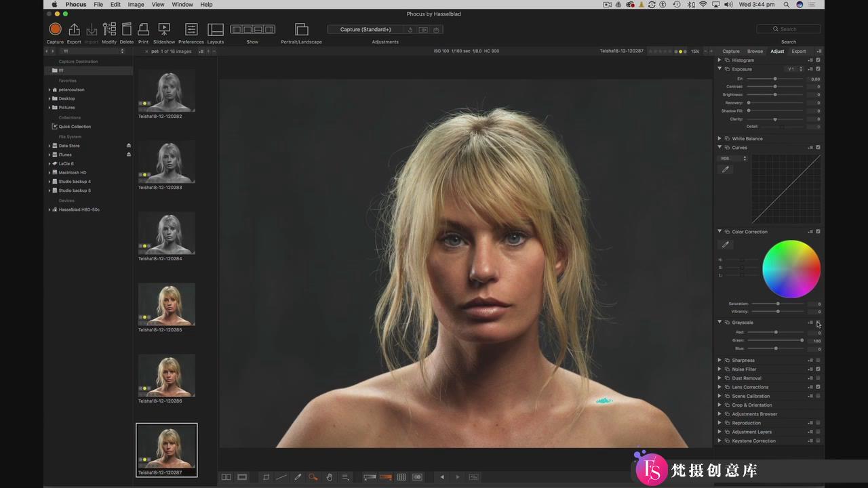Viewport: 868px width, 488px height.
Task: Enable the Sharpness checkbox
Action: pyautogui.click(x=818, y=361)
